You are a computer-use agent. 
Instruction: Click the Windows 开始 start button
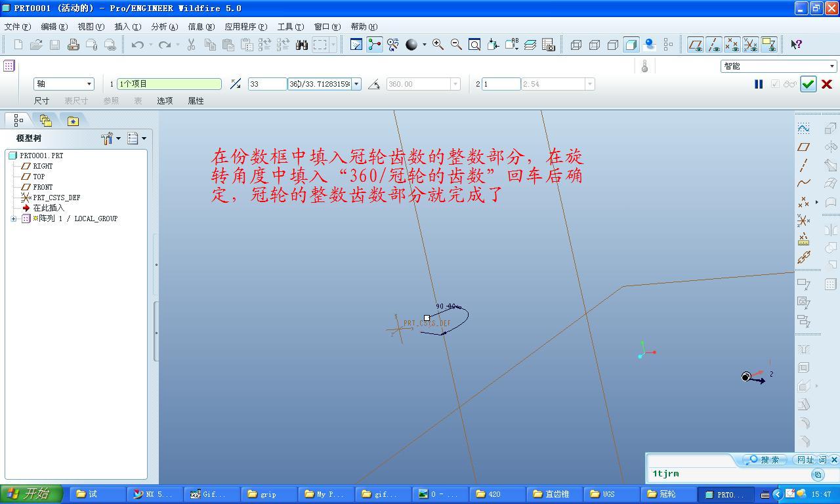[x=31, y=494]
